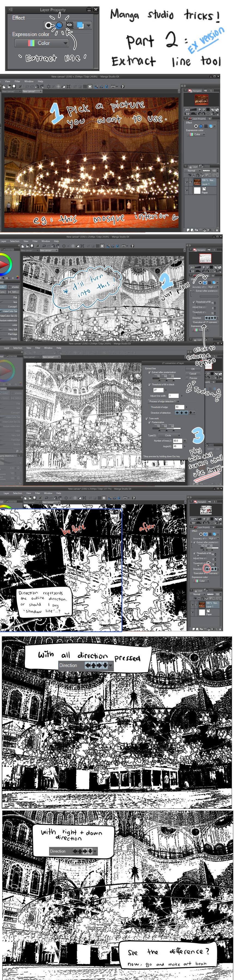This screenshot has height=980, width=234.
Task: Open Direction dropdown arrow in step 2 window
Action: pos(218,318)
